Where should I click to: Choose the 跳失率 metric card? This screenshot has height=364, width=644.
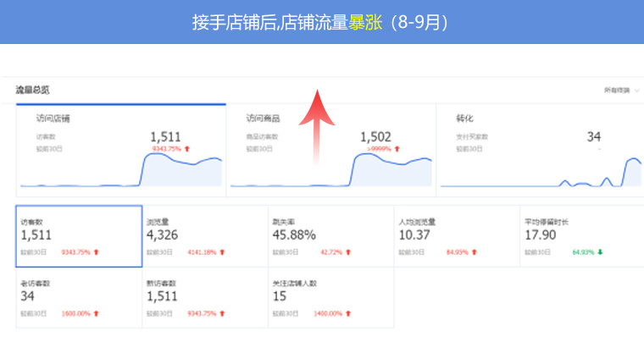pyautogui.click(x=330, y=236)
